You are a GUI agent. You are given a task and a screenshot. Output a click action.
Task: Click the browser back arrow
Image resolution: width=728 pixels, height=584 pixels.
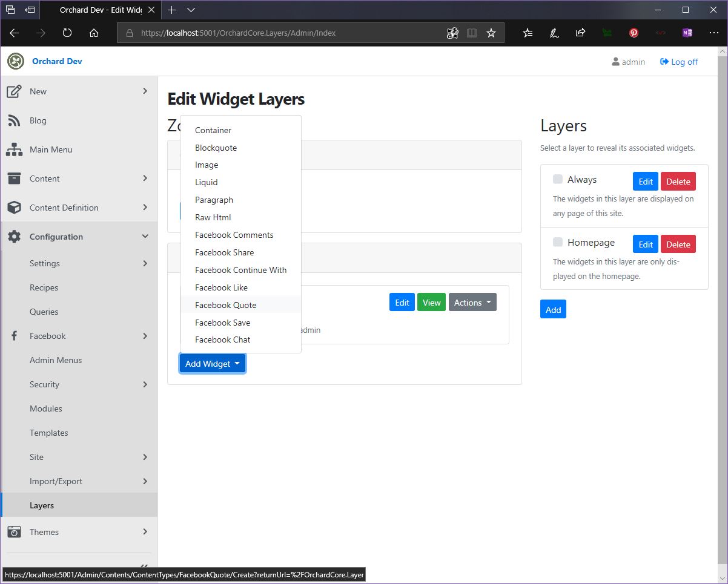pyautogui.click(x=14, y=33)
